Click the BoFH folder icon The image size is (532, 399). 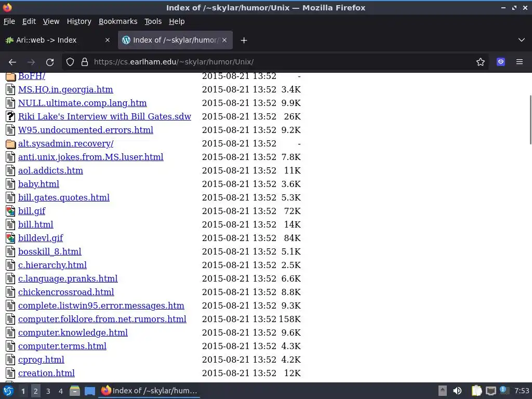click(x=10, y=76)
